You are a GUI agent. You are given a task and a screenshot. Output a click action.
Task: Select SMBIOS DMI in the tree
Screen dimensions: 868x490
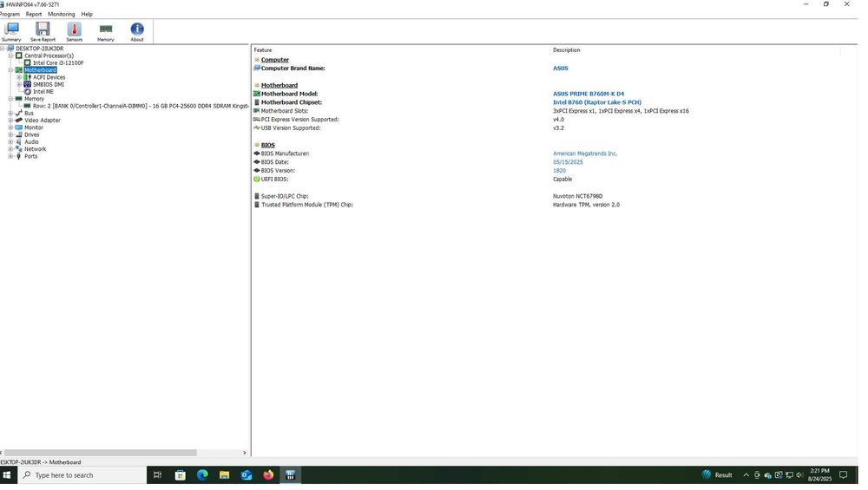coord(48,85)
